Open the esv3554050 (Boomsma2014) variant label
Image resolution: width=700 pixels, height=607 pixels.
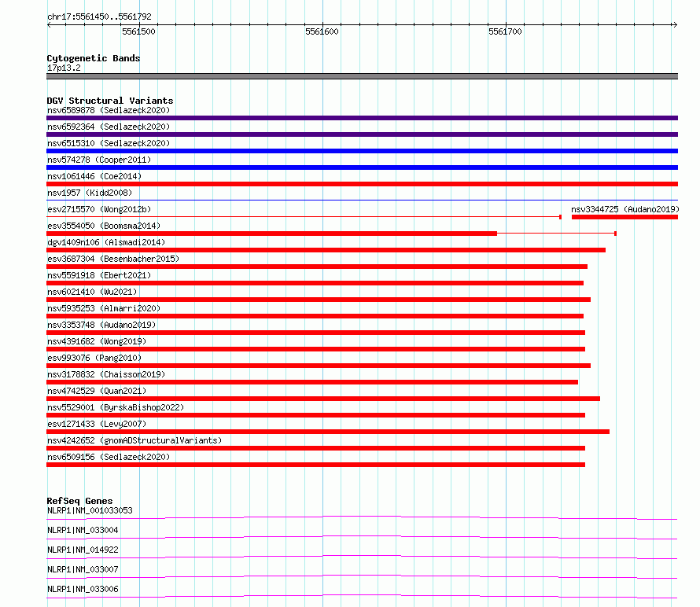tap(104, 226)
